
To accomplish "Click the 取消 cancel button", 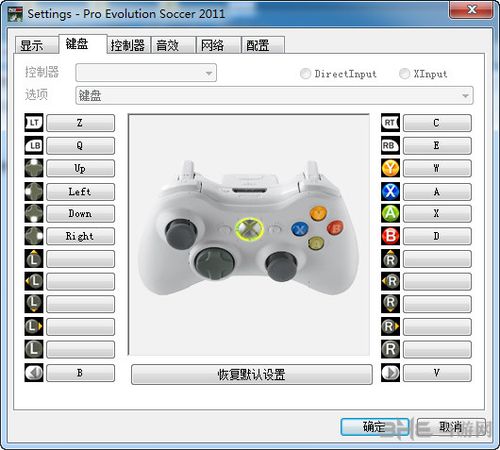I will click(451, 427).
